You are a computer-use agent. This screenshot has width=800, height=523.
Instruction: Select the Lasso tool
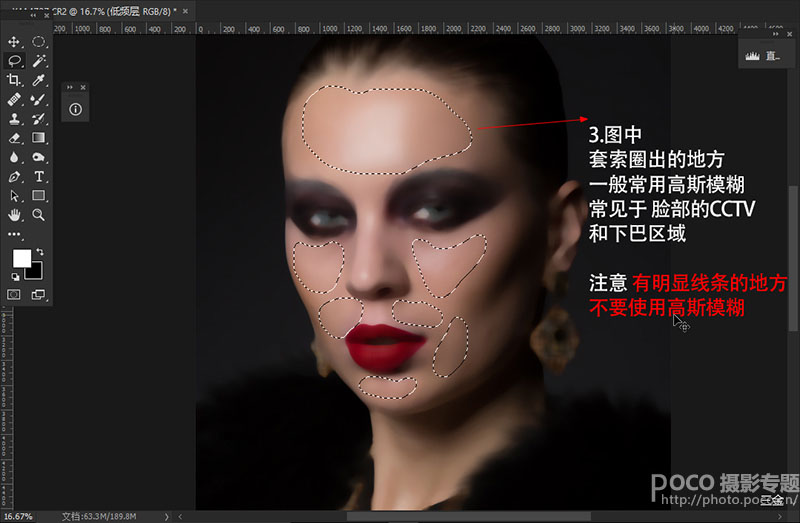coord(14,61)
